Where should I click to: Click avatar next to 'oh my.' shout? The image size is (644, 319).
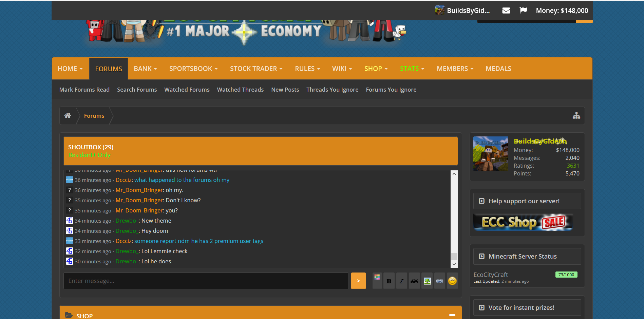pyautogui.click(x=70, y=190)
